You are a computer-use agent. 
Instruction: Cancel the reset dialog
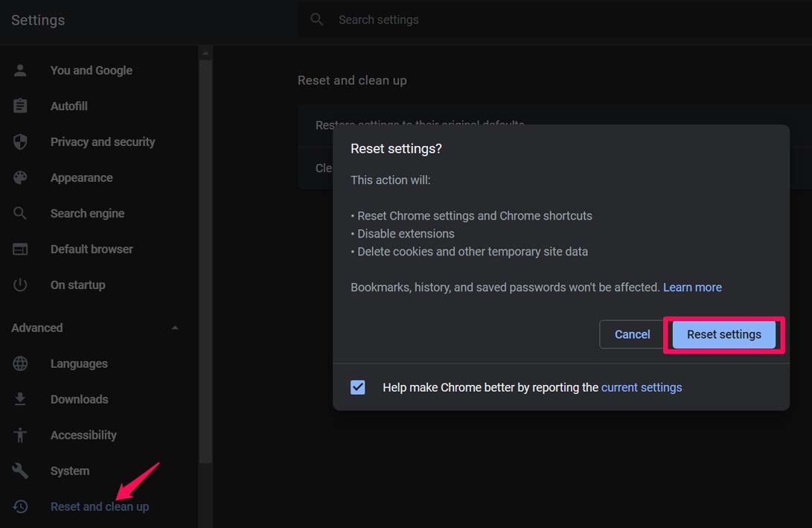[632, 334]
